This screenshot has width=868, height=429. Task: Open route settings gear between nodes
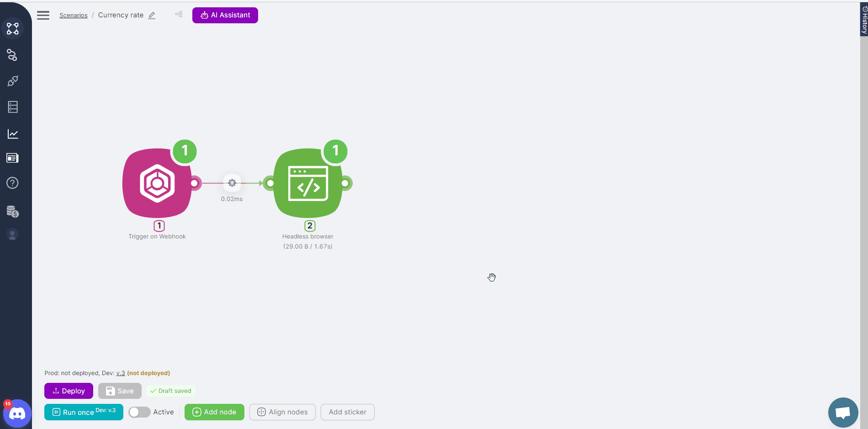point(232,183)
